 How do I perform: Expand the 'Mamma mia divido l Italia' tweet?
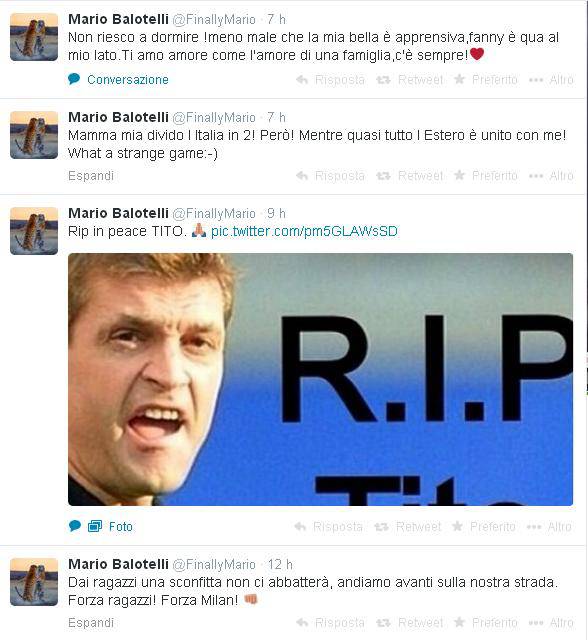coord(91,176)
